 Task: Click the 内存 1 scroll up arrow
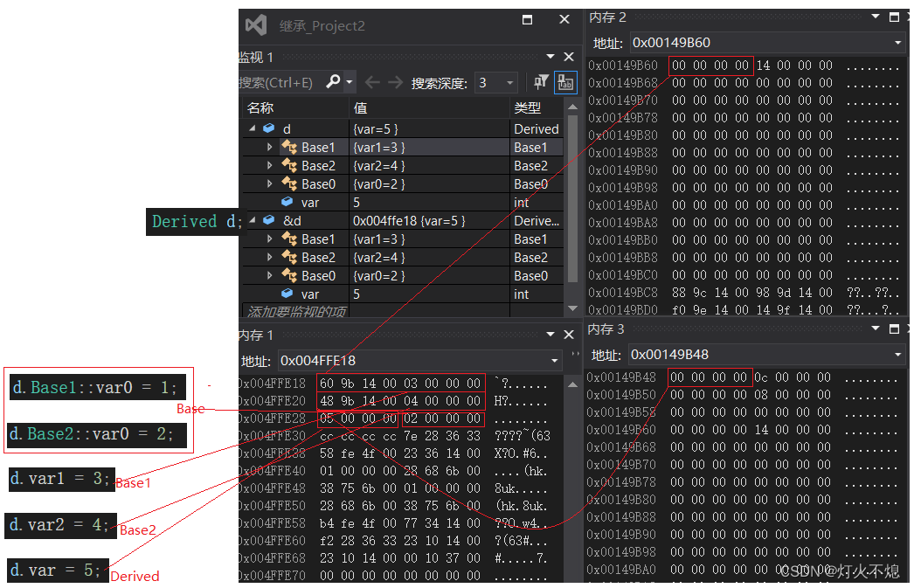pos(572,384)
